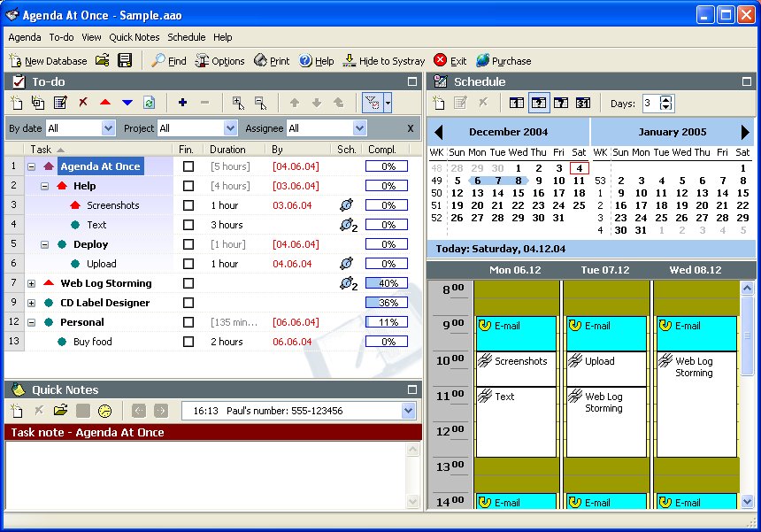Open the Quick Notes menu
The height and width of the screenshot is (532, 761).
coord(134,37)
